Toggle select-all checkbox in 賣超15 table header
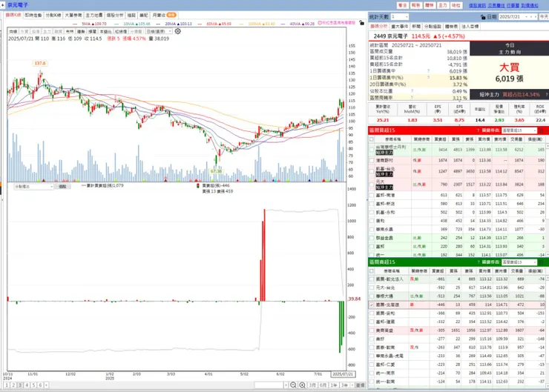The height and width of the screenshot is (392, 549). [x=372, y=271]
